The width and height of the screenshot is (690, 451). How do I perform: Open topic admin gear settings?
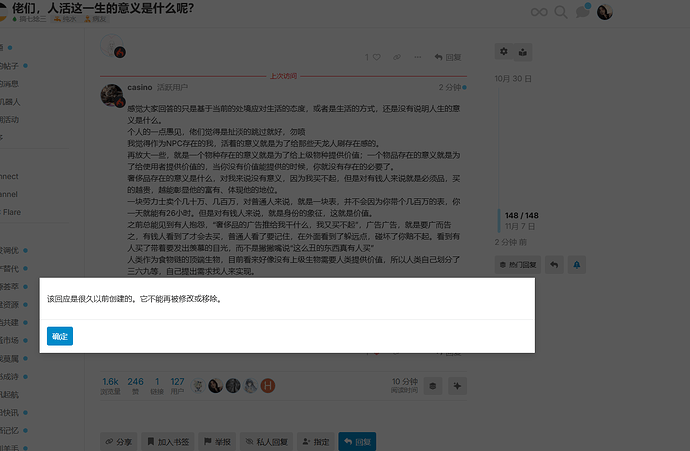(x=503, y=52)
